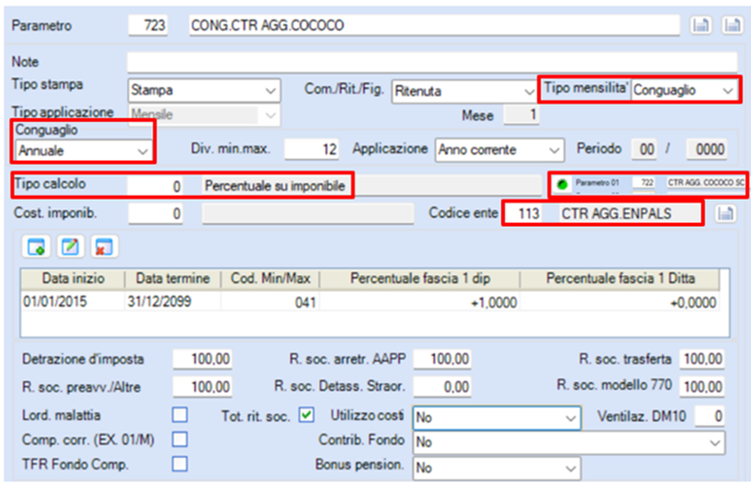This screenshot has height=492, width=751.
Task: Expand the Com./Rit./Fig. Ritenuta dropdown
Action: (464, 91)
